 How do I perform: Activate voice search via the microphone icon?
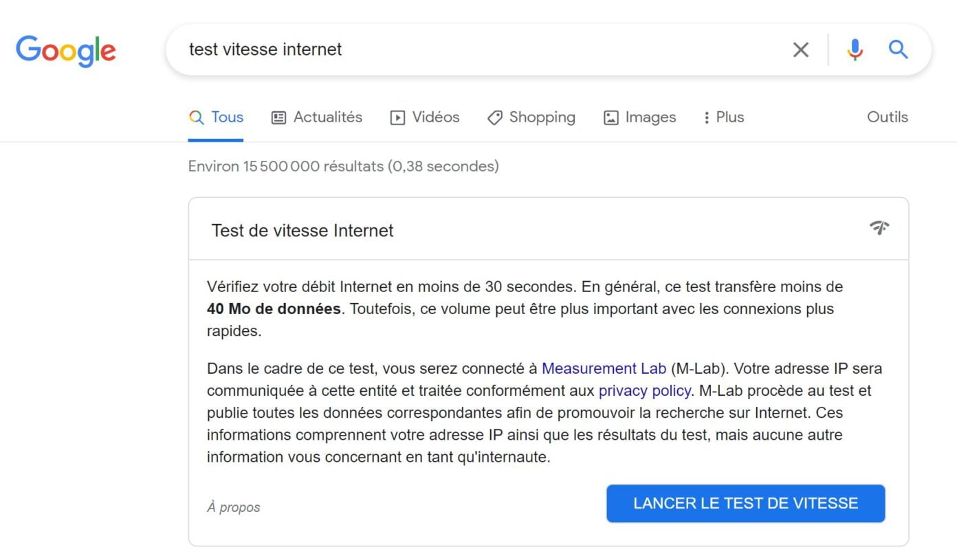point(854,49)
